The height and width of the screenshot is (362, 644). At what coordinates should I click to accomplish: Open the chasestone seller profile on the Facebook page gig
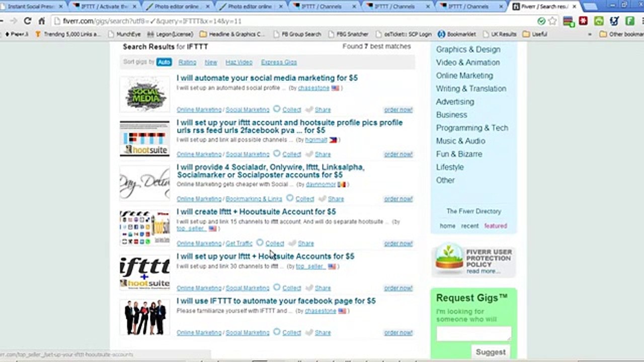[x=320, y=311]
